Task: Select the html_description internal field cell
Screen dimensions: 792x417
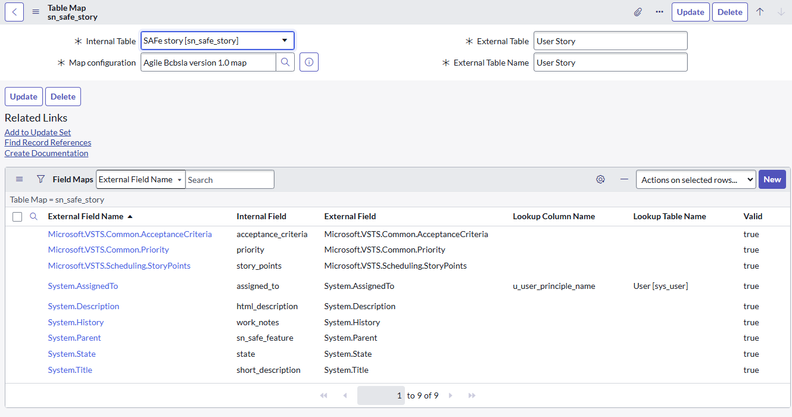Action: click(267, 306)
